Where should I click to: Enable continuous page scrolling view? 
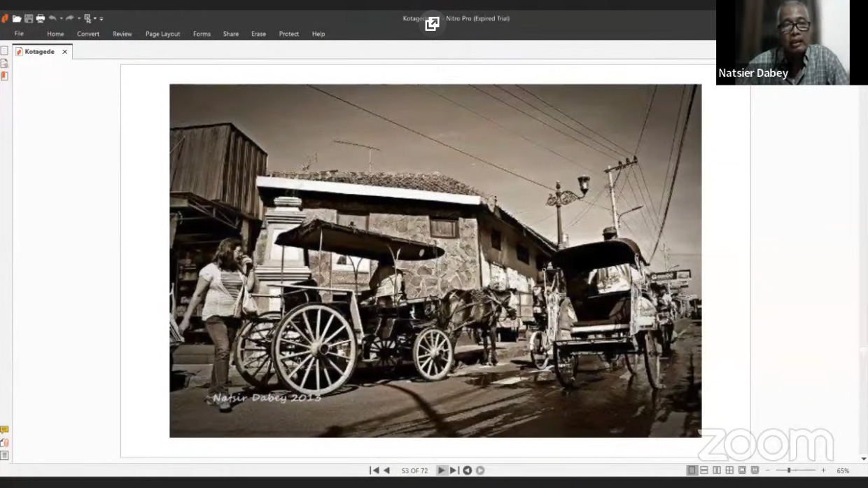click(x=704, y=470)
